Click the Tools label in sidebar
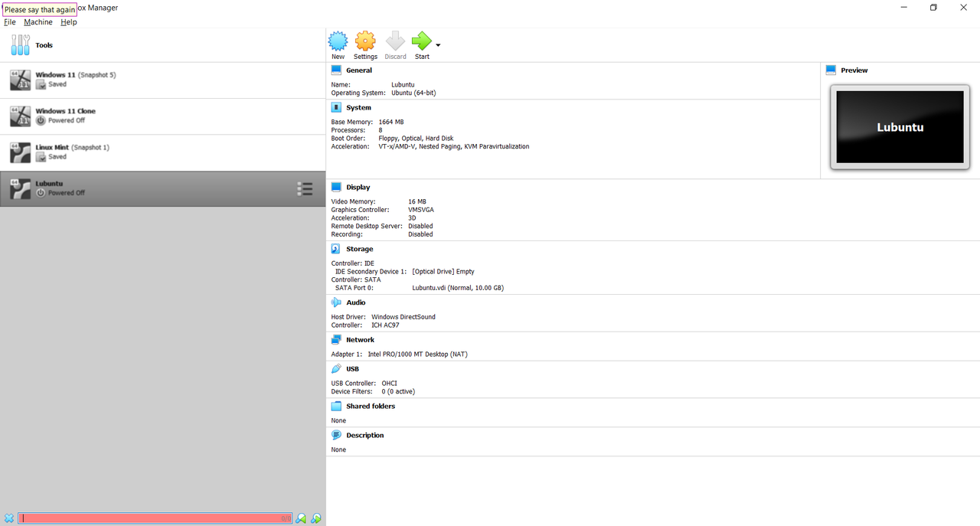Image resolution: width=980 pixels, height=526 pixels. (x=44, y=45)
